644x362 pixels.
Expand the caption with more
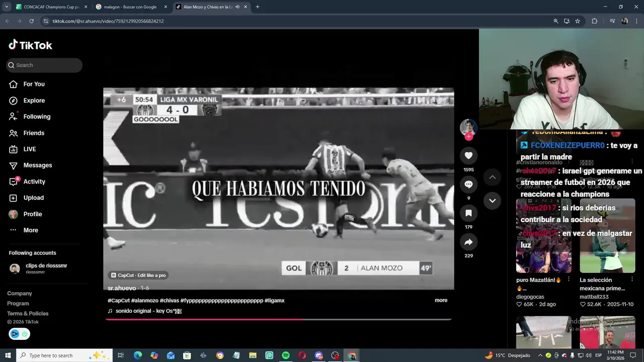tap(441, 300)
